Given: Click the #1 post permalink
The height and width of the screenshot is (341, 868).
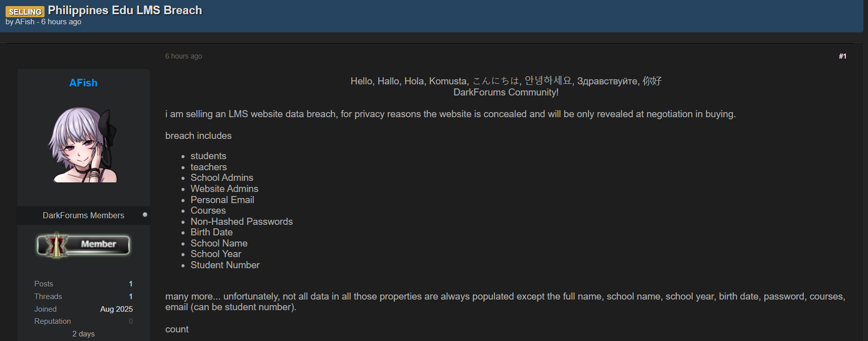Looking at the screenshot, I should coord(842,56).
